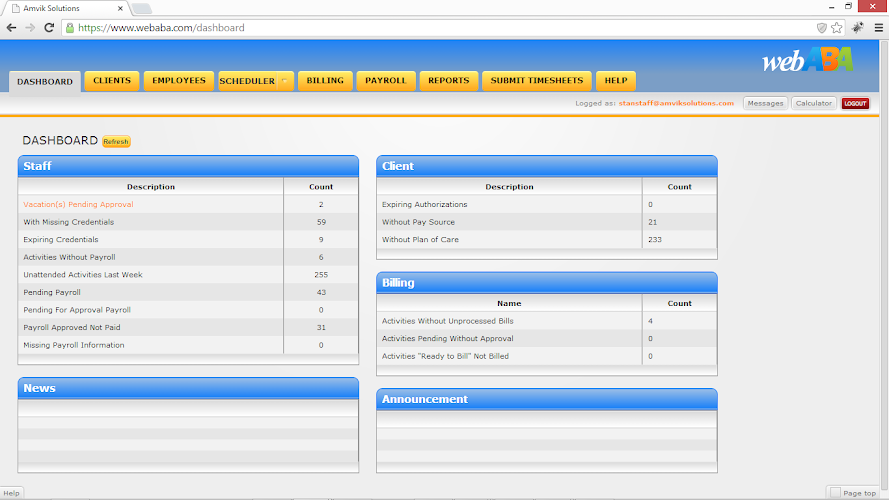The width and height of the screenshot is (889, 500).
Task: Open the Clients tab
Action: click(x=111, y=81)
